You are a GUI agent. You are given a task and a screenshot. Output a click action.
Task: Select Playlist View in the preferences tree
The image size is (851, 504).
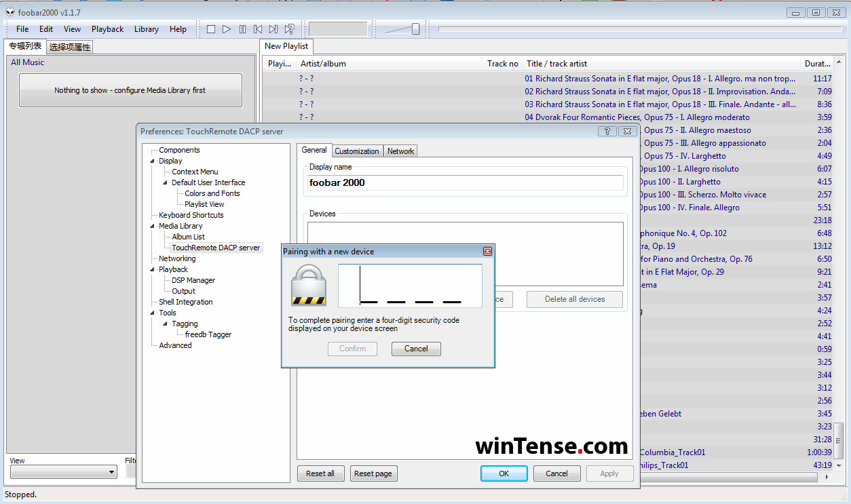coord(204,204)
